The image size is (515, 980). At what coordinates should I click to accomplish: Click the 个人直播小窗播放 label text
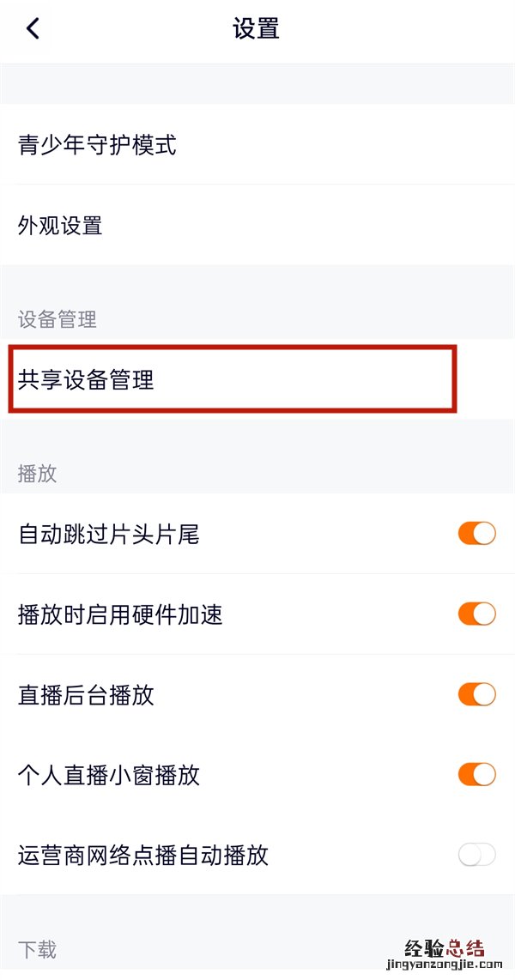point(108,775)
